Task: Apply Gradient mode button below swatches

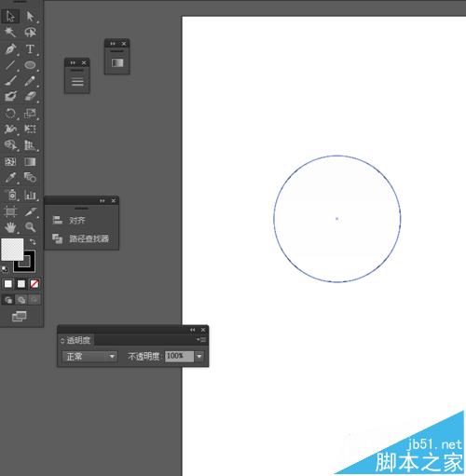Action: pyautogui.click(x=21, y=284)
